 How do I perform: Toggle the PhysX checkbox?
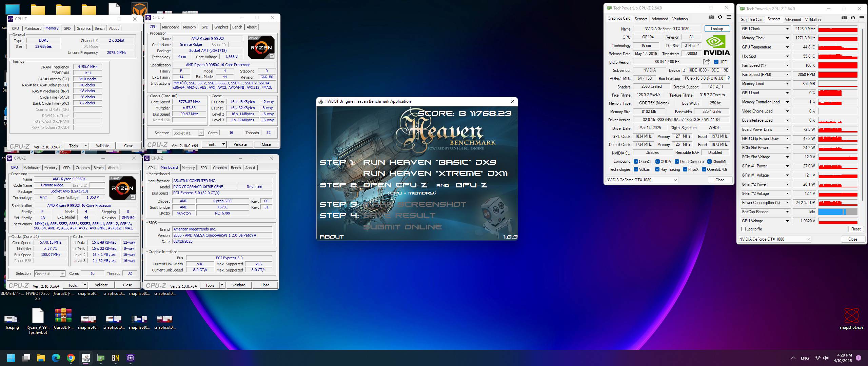click(685, 169)
